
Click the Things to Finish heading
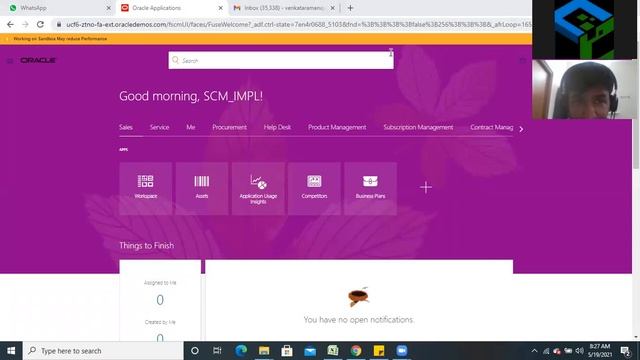coord(147,246)
